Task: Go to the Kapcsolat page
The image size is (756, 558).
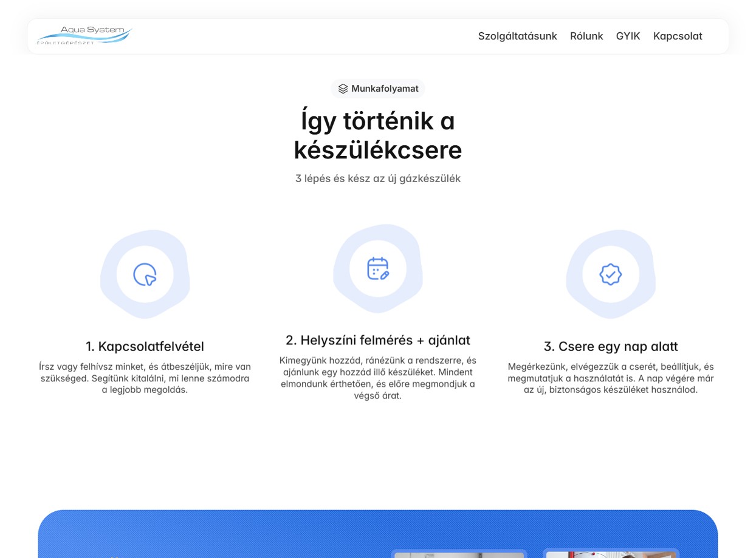Action: coord(678,36)
